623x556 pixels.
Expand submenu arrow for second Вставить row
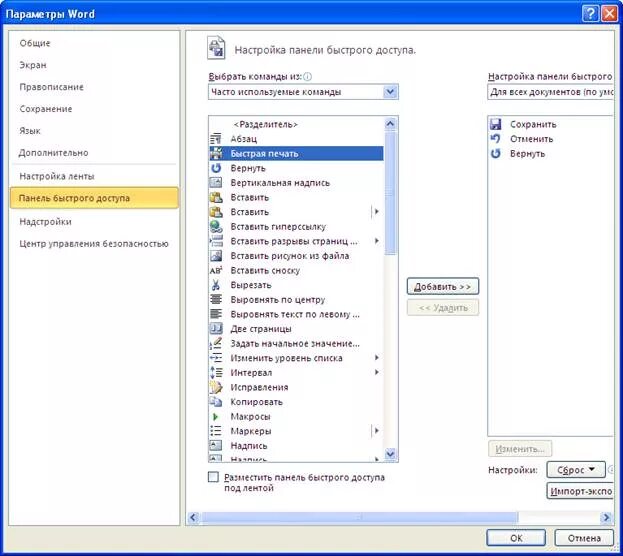click(376, 212)
